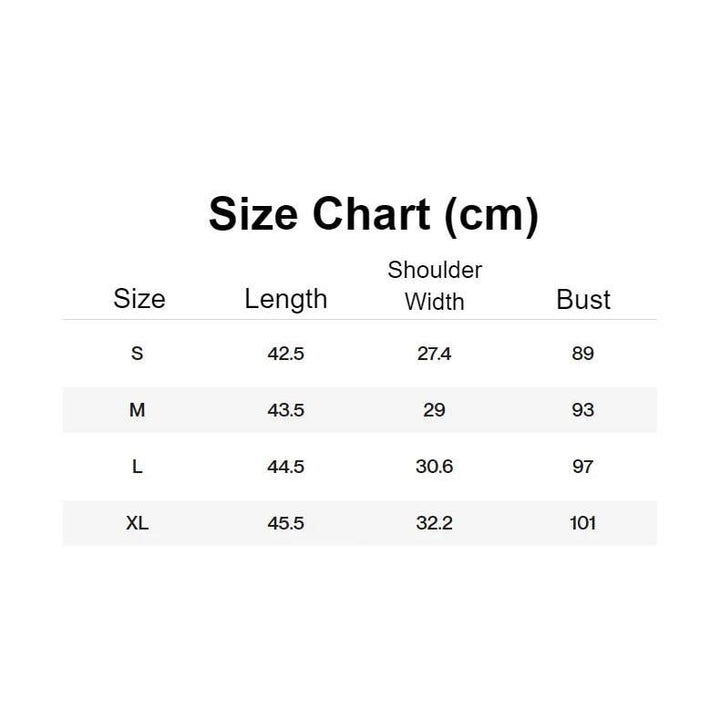The height and width of the screenshot is (720, 720).
Task: Click the M size row label
Action: [x=138, y=410]
